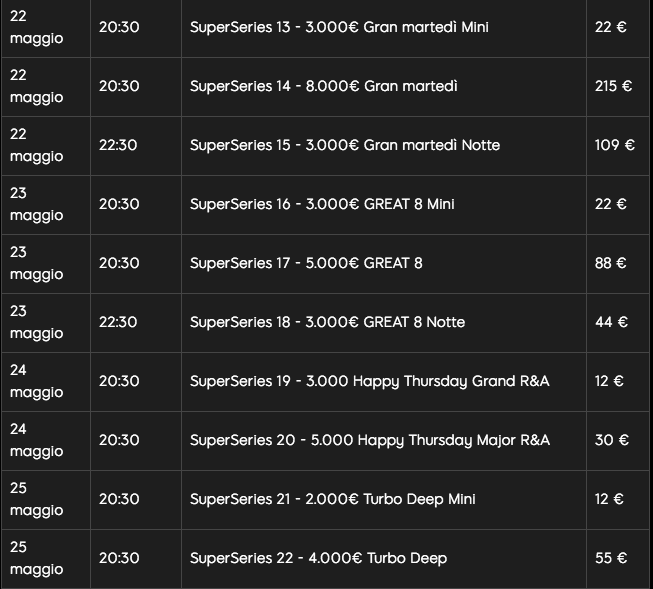Select SuperSeries 17 - 5.000€ GREAT 8
The height and width of the screenshot is (589, 653).
pyautogui.click(x=306, y=263)
